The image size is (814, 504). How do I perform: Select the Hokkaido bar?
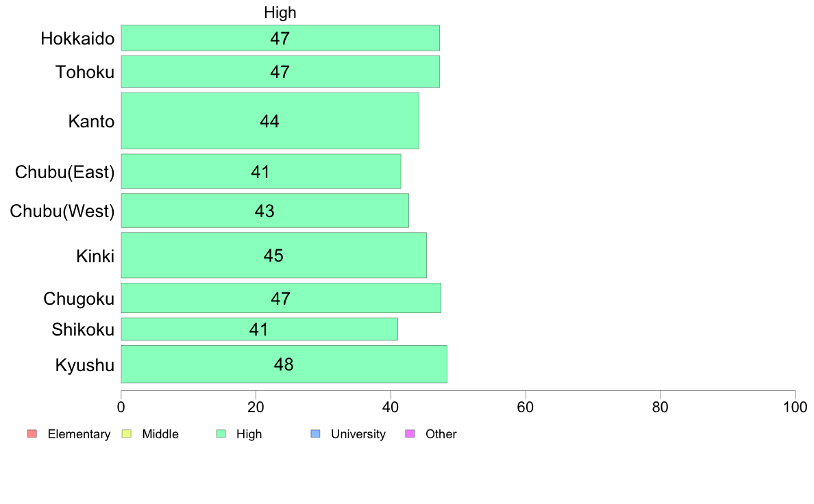point(280,38)
